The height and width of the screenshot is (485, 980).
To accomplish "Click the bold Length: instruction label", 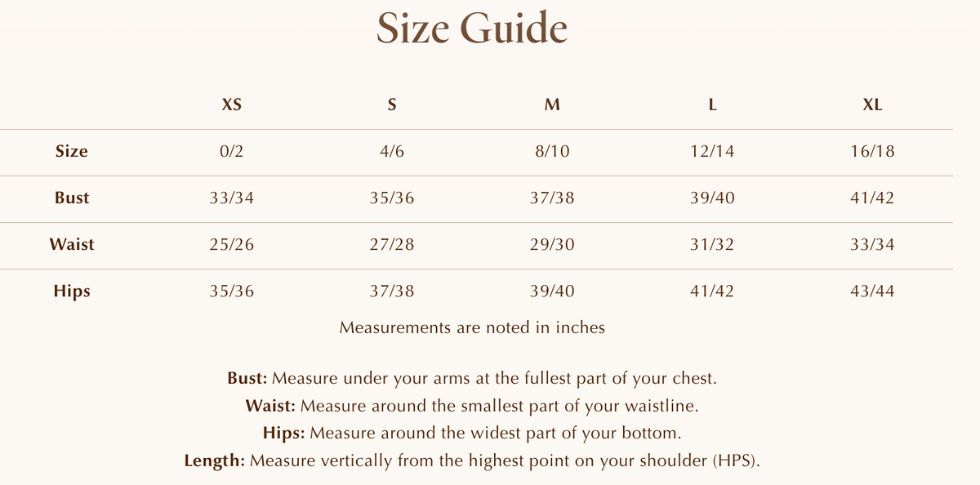I will 215,461.
